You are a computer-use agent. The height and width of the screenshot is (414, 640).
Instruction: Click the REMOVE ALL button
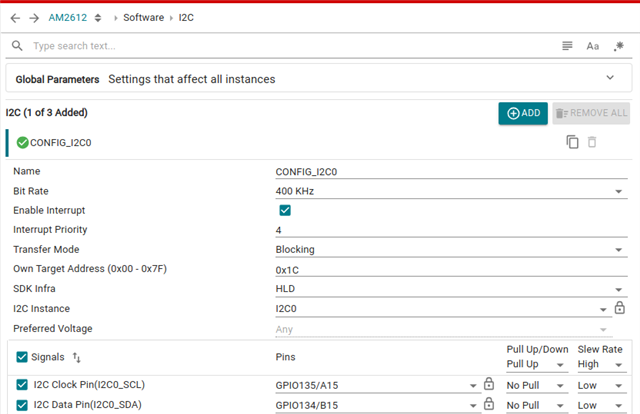coord(591,113)
